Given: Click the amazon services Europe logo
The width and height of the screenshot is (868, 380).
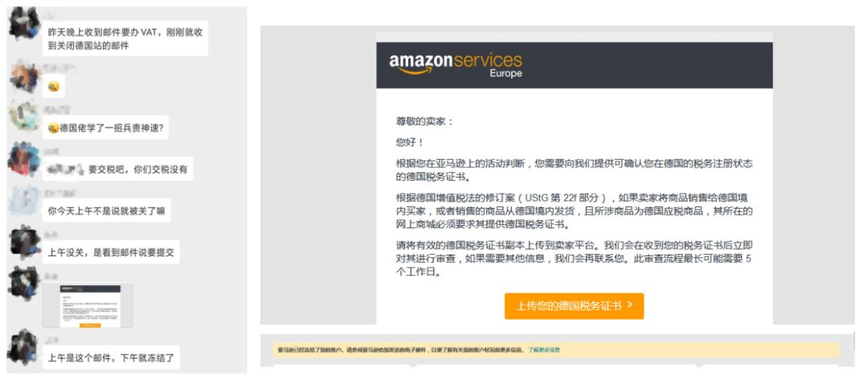Looking at the screenshot, I should (x=456, y=65).
